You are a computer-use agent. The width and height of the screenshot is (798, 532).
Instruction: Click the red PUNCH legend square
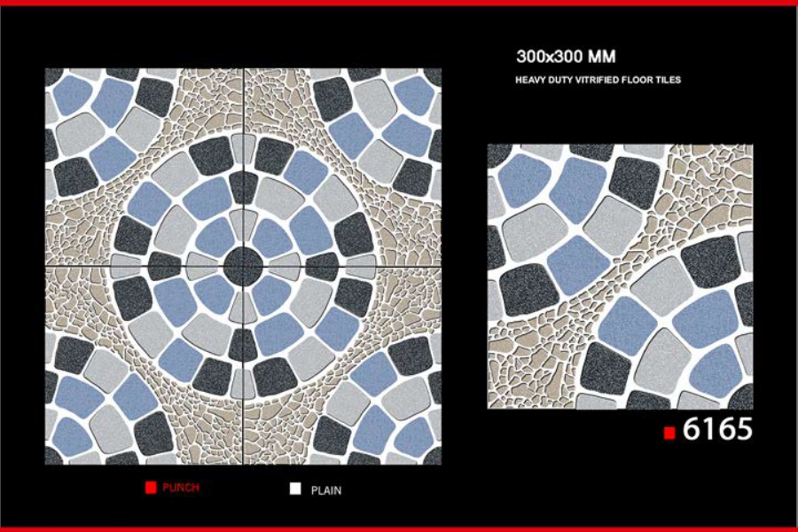click(151, 487)
